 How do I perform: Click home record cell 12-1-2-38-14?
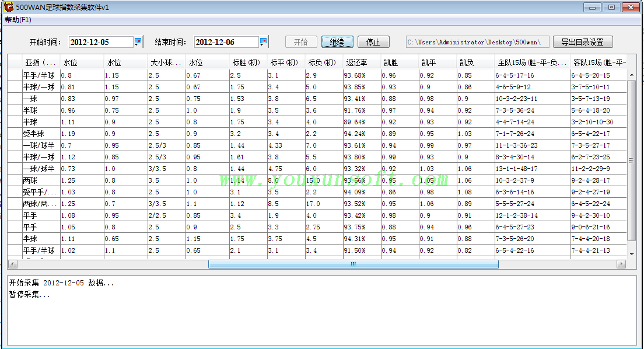click(x=533, y=215)
